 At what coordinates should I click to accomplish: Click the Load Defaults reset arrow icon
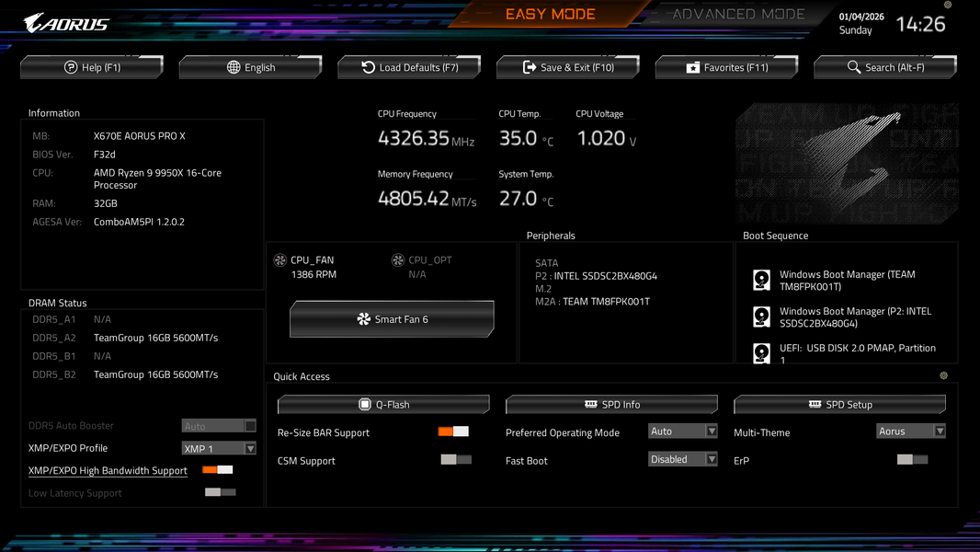point(368,67)
